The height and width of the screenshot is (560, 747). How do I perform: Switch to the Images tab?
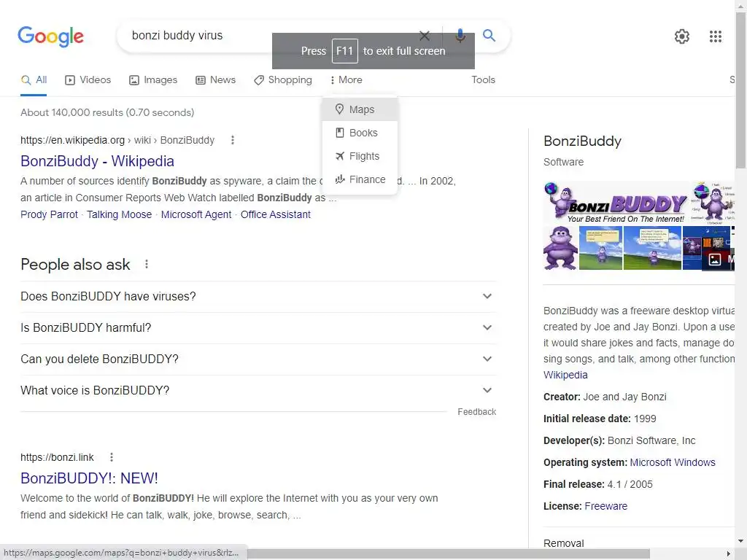pyautogui.click(x=153, y=80)
